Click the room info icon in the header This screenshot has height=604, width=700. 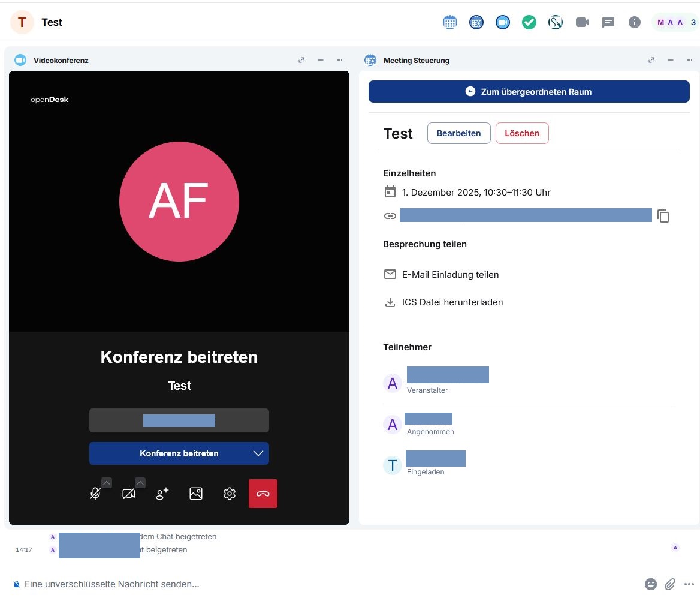[634, 22]
